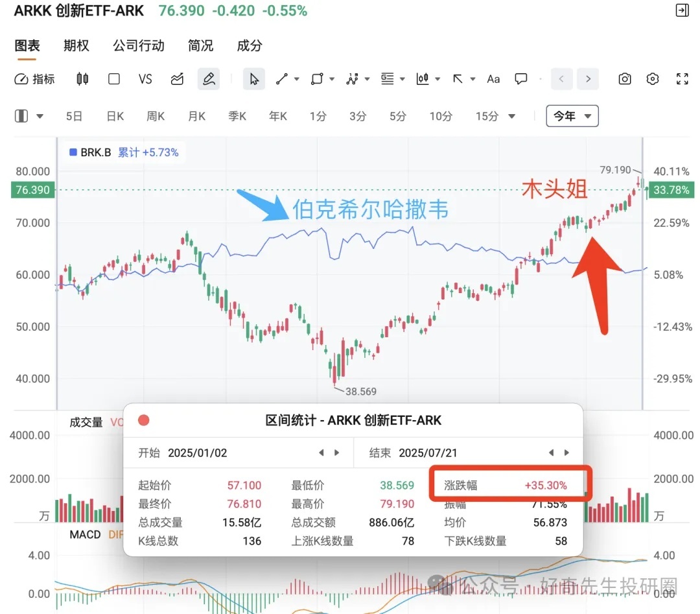Select the candlestick chart type icon
The width and height of the screenshot is (700, 614).
tap(82, 79)
